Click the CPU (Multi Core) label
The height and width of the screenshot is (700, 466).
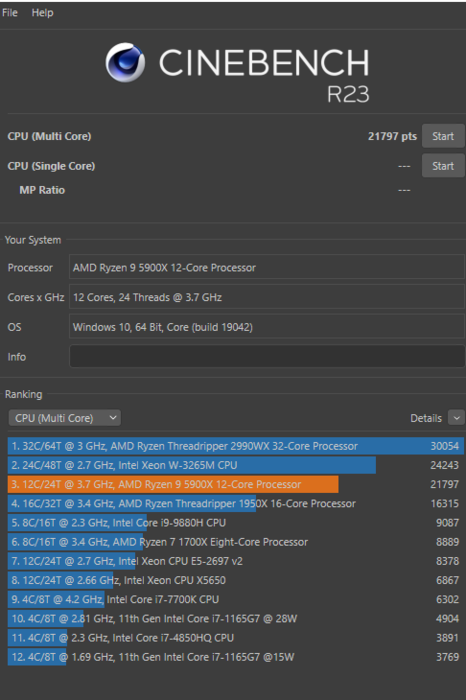tap(49, 136)
